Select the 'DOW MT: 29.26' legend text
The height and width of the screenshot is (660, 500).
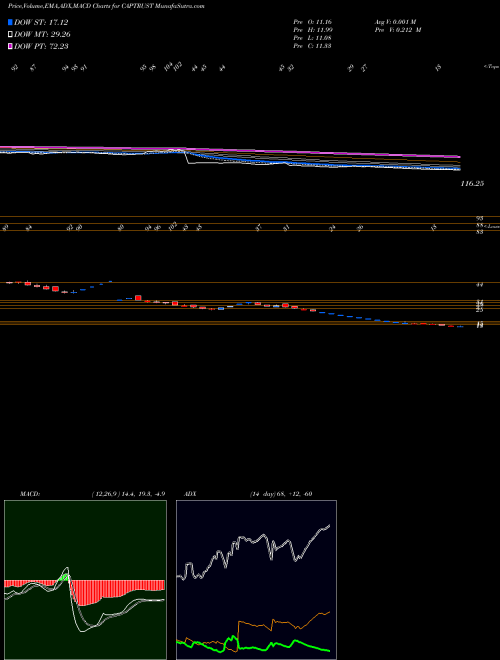42,35
